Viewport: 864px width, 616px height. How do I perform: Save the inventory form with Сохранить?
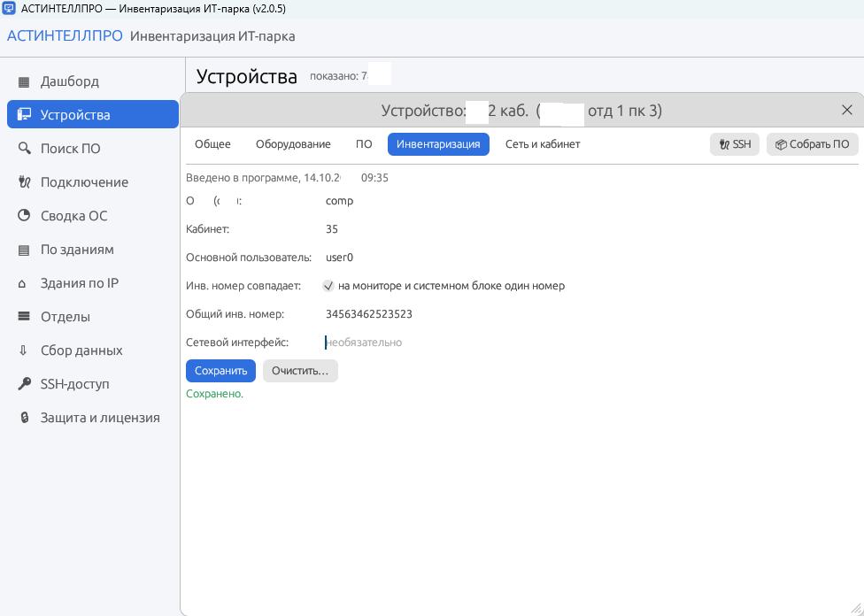(x=221, y=371)
